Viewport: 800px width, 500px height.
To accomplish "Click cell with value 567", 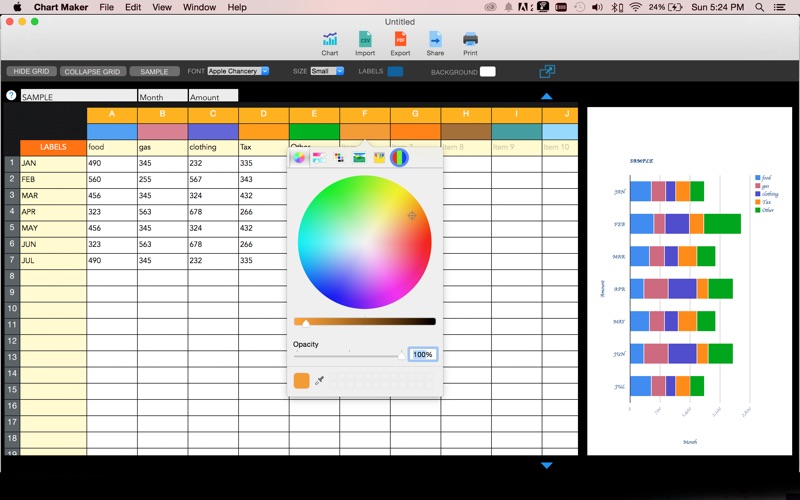I will [213, 180].
